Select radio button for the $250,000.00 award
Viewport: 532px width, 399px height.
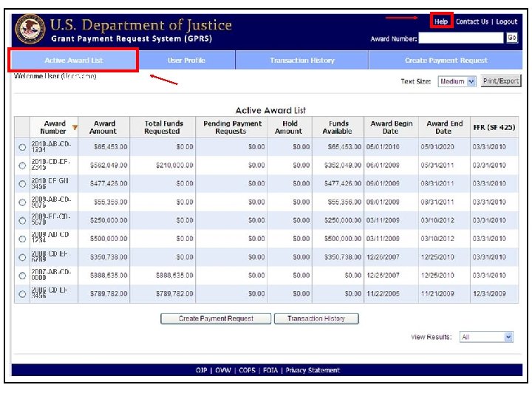(x=22, y=220)
